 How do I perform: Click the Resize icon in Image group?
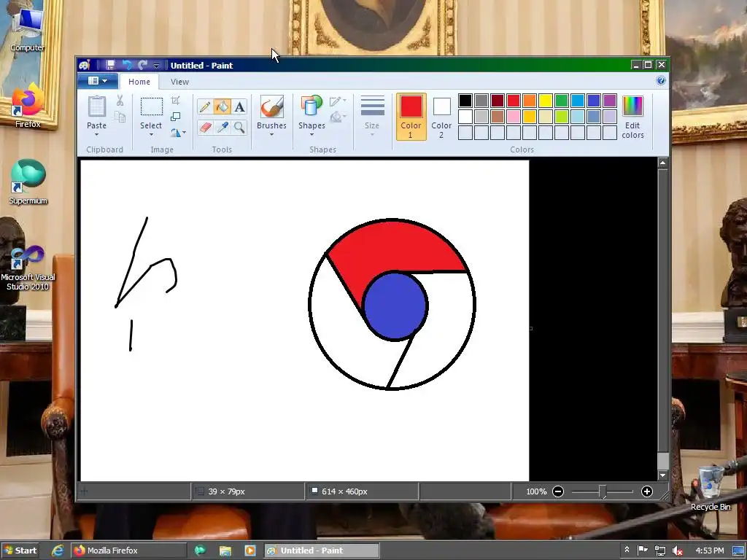tap(175, 117)
